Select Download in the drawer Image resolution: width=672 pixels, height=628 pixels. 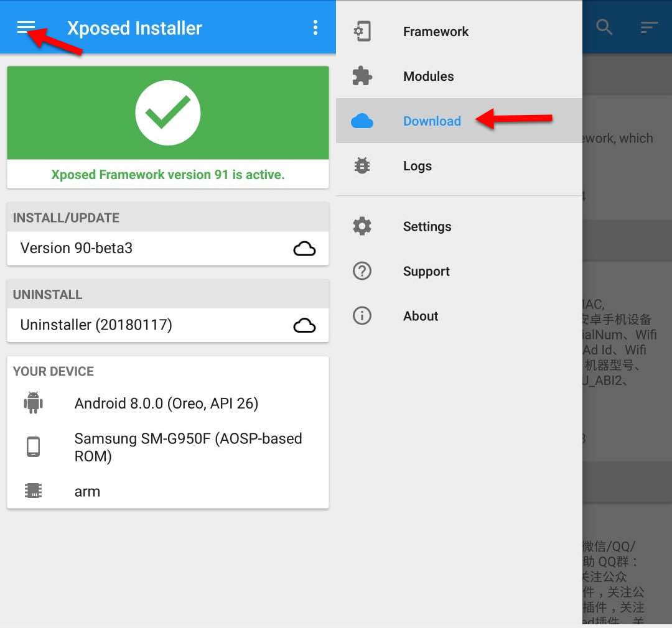pos(459,121)
